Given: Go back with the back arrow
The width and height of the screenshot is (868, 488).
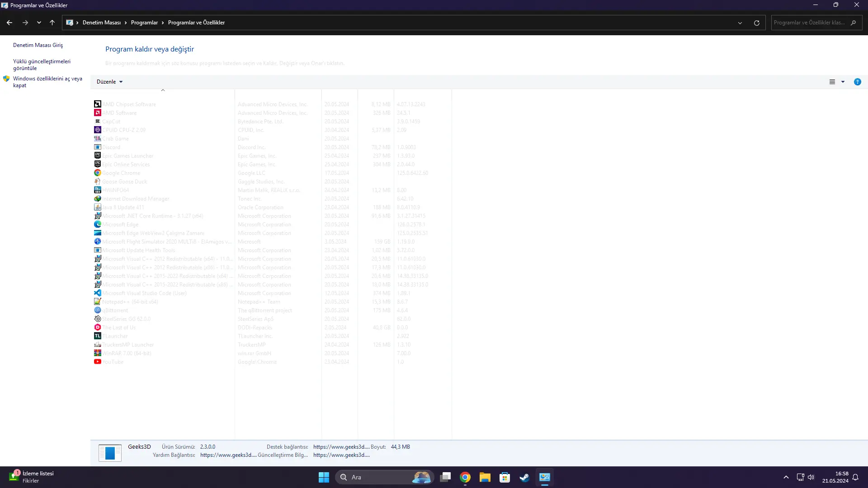Looking at the screenshot, I should (x=9, y=23).
